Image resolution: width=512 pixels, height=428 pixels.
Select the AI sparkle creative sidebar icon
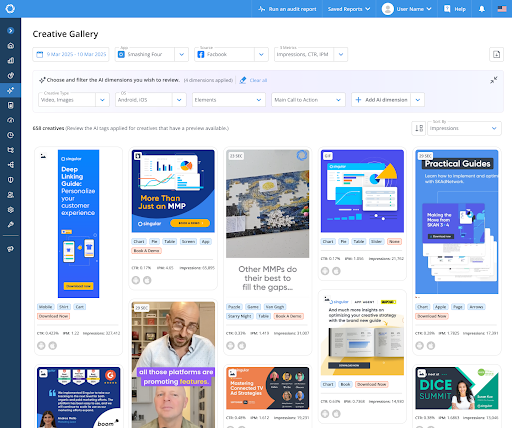coord(10,90)
